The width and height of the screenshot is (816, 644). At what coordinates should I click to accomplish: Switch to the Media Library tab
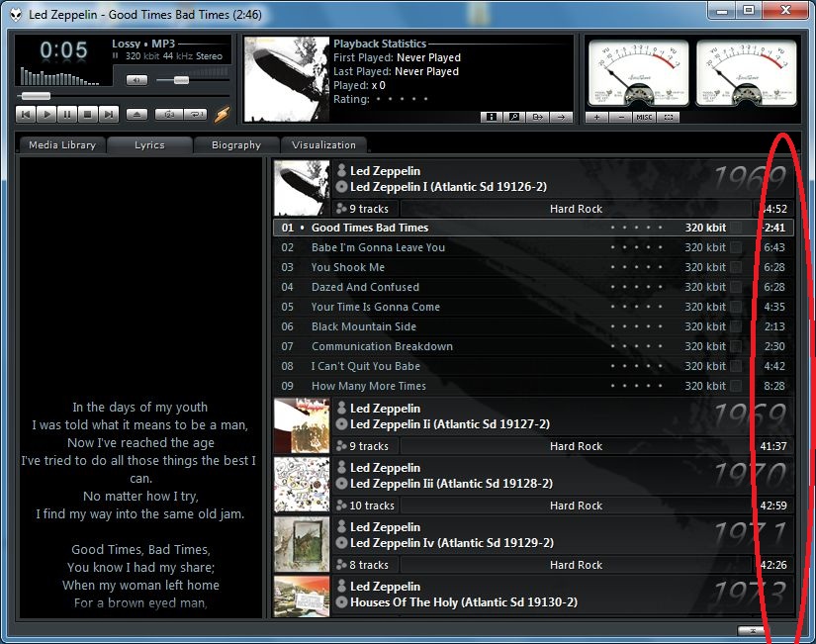62,145
